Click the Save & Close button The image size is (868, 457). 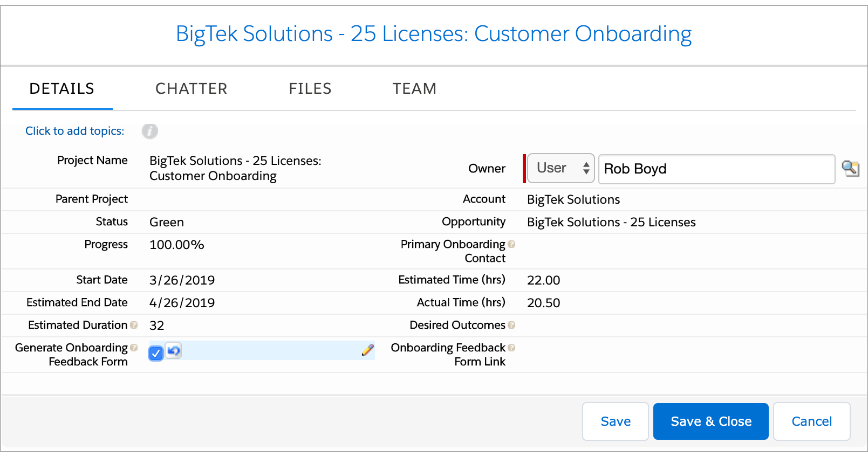tap(711, 421)
